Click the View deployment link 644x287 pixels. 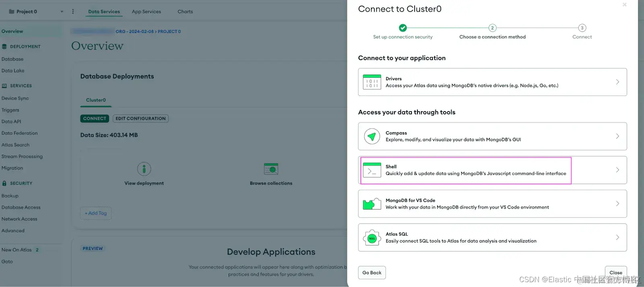(144, 183)
